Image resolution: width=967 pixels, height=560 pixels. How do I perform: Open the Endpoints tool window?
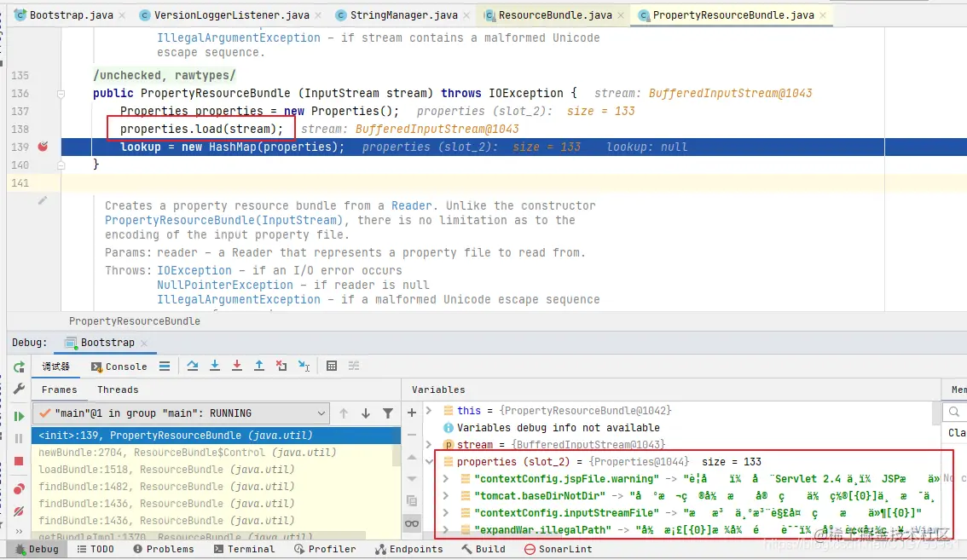[x=408, y=549]
